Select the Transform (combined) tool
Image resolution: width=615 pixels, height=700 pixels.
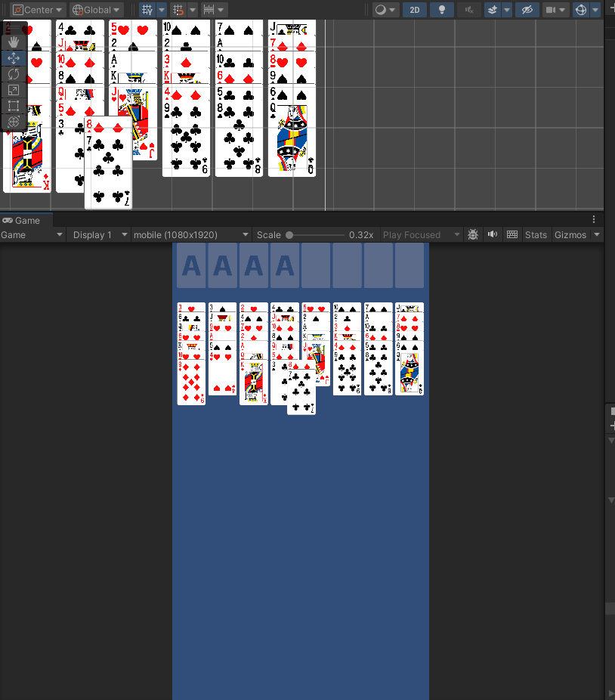coord(14,122)
